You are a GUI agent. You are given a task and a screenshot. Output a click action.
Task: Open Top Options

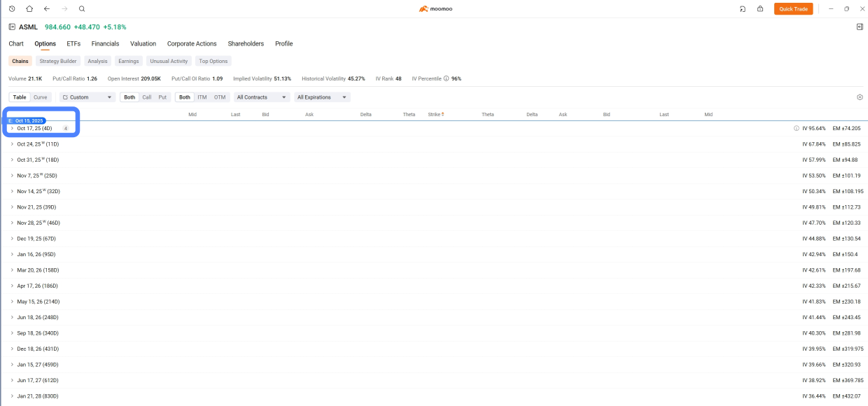click(x=213, y=61)
